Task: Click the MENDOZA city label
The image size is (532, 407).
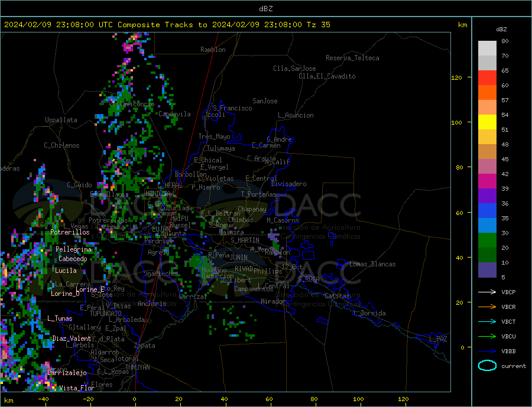Action: 159,194
